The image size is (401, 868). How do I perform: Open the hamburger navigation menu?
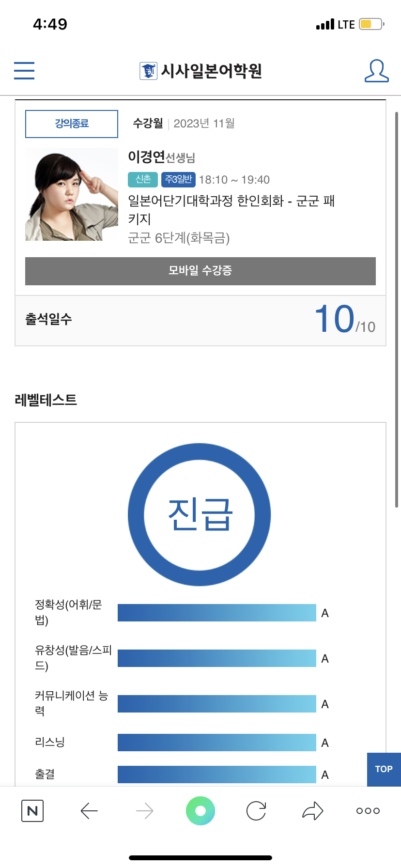(24, 71)
